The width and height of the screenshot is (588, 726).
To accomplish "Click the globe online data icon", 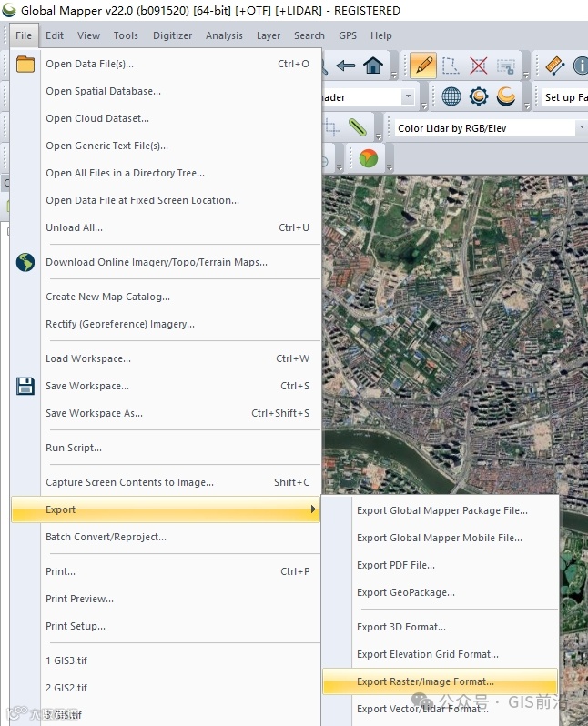I will [451, 96].
